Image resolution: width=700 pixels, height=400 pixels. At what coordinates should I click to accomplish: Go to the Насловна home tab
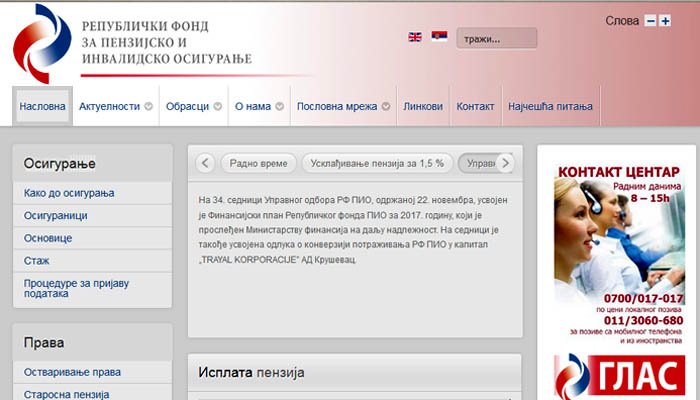tap(43, 106)
